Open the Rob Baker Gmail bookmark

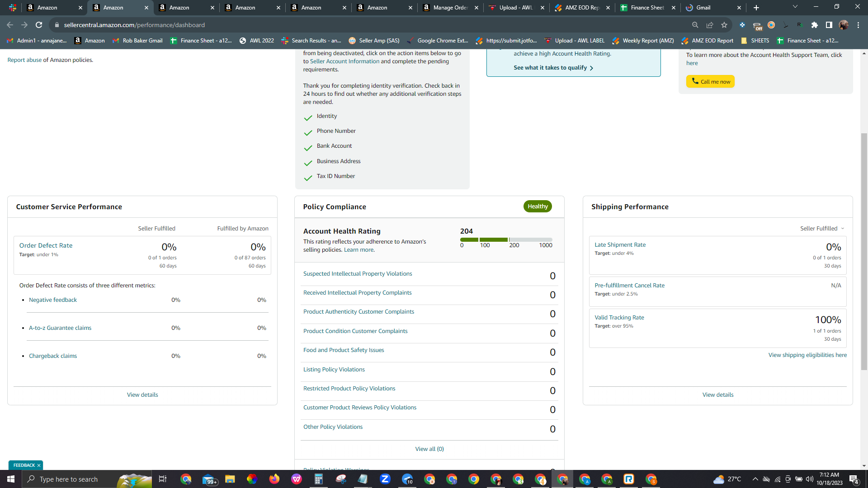[x=137, y=41]
